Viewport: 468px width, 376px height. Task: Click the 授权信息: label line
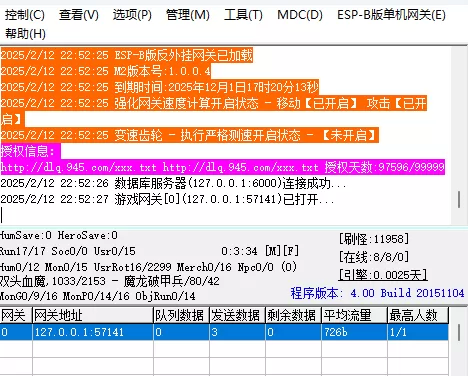30,151
